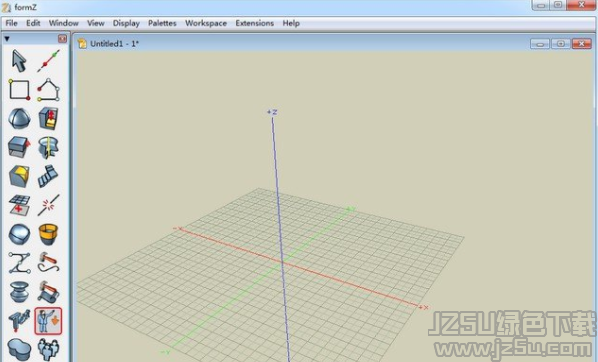Select the line-with-points drawing tool
598x362 pixels.
point(48,61)
